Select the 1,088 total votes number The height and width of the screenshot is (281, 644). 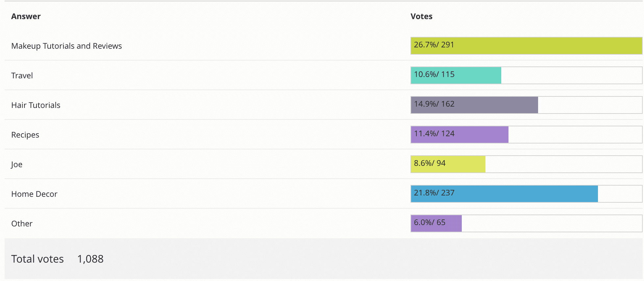pos(90,259)
